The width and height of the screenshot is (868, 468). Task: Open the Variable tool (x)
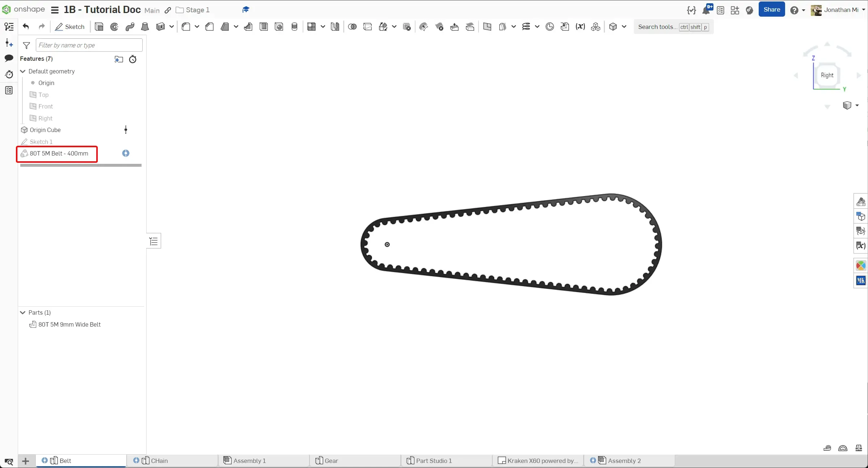(580, 26)
